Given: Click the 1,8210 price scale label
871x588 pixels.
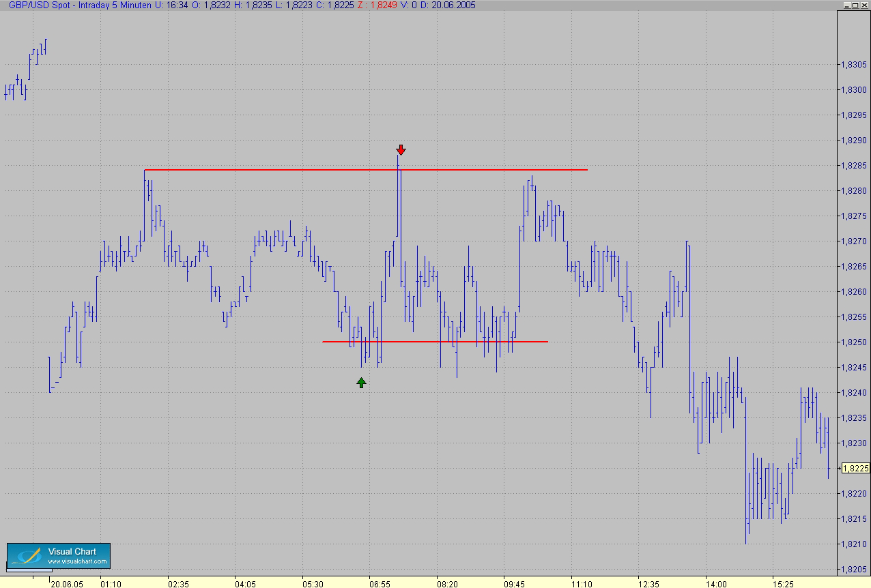Looking at the screenshot, I should point(855,544).
